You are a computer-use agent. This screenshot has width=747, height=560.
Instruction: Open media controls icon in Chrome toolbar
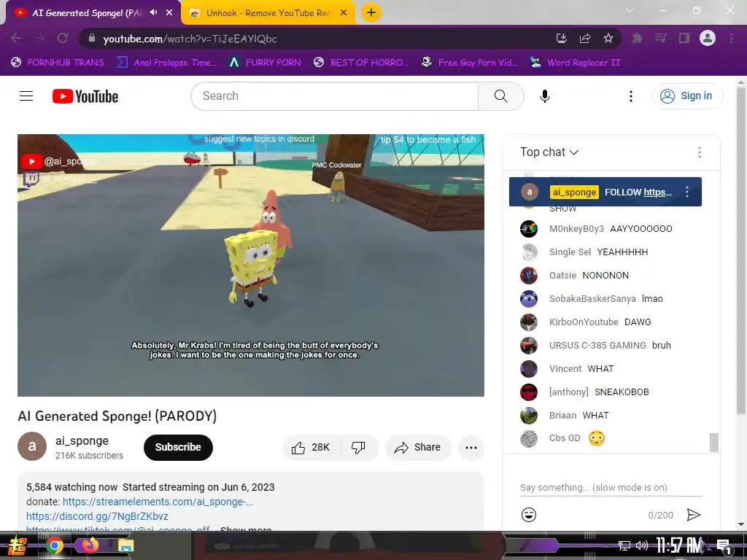pyautogui.click(x=661, y=39)
